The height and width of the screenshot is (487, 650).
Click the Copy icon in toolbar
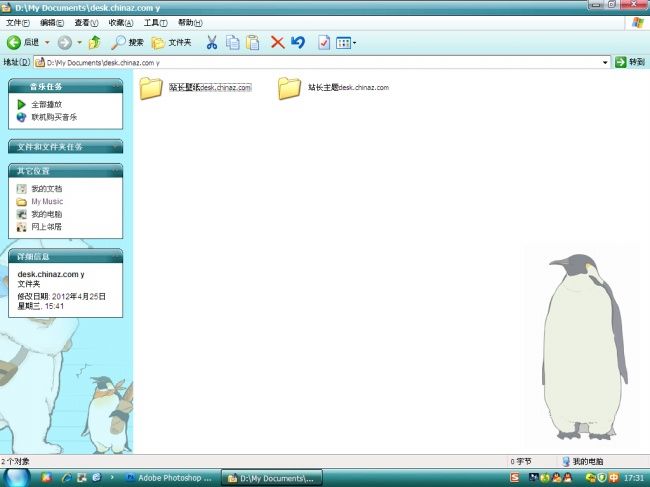point(232,42)
